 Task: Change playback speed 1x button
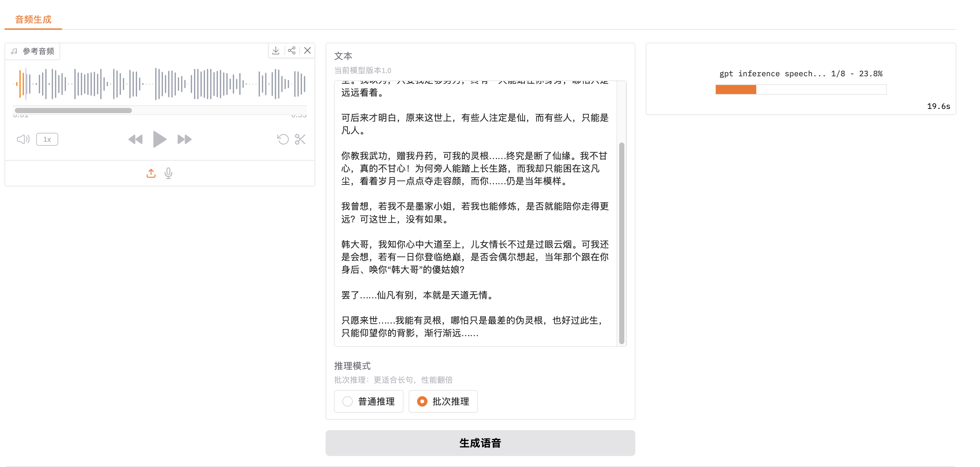(47, 139)
